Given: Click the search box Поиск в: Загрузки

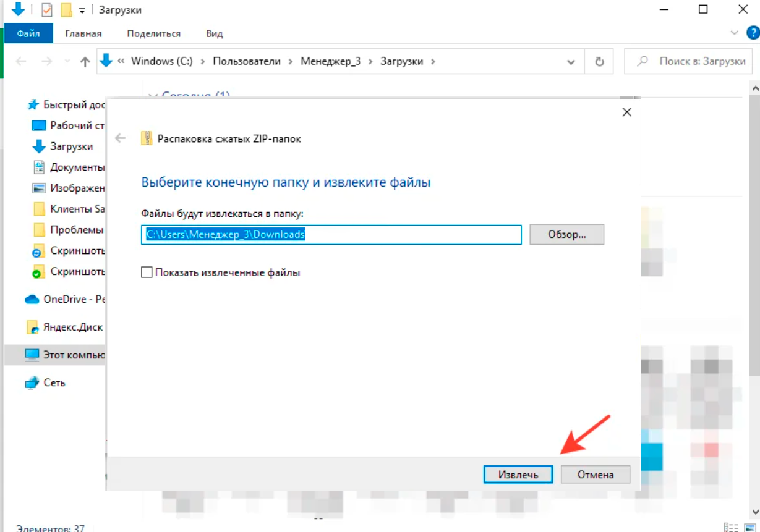Looking at the screenshot, I should [693, 62].
